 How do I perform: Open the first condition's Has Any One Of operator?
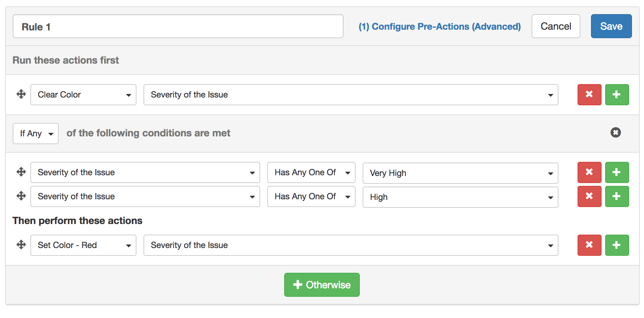(x=311, y=172)
